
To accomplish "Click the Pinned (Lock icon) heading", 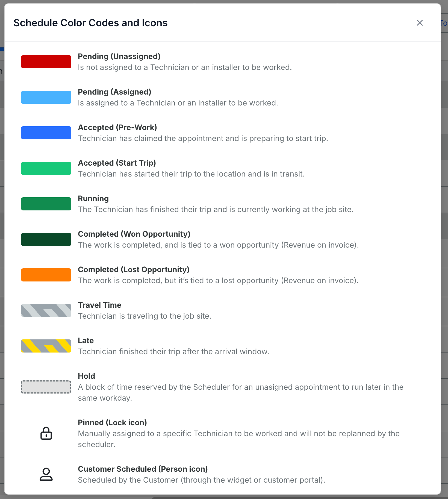I will [x=112, y=422].
